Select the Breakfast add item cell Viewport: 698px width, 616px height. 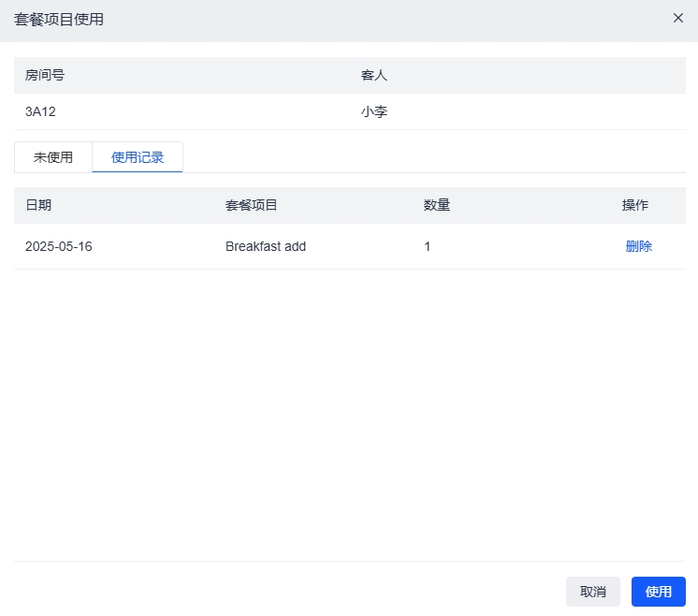pos(266,247)
